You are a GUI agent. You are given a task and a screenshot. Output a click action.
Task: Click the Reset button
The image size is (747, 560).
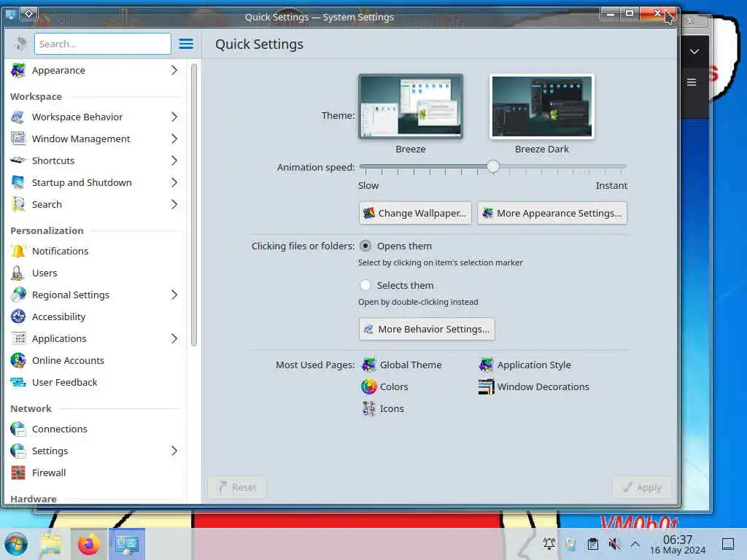pyautogui.click(x=237, y=487)
